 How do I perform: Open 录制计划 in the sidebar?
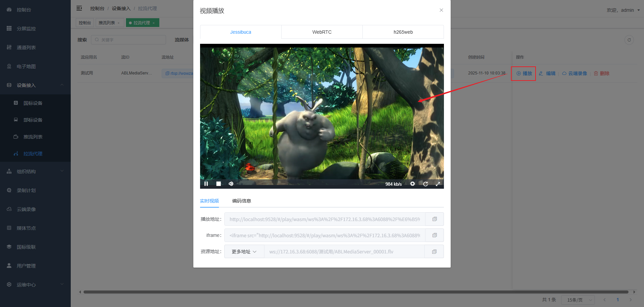tap(35, 190)
